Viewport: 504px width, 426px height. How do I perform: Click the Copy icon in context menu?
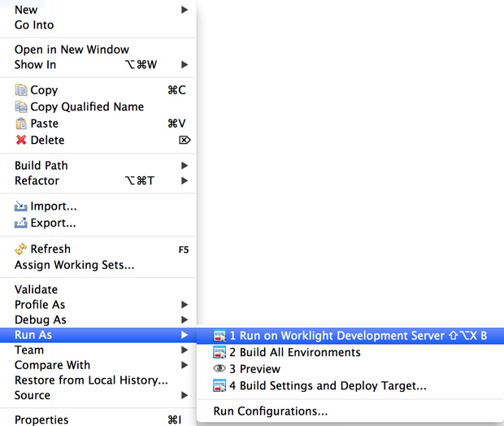click(21, 90)
